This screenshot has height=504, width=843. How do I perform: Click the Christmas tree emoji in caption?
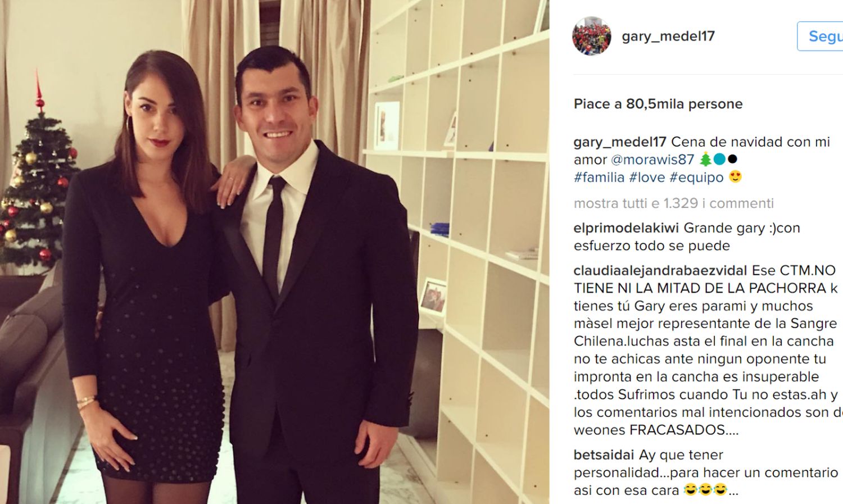click(x=705, y=160)
